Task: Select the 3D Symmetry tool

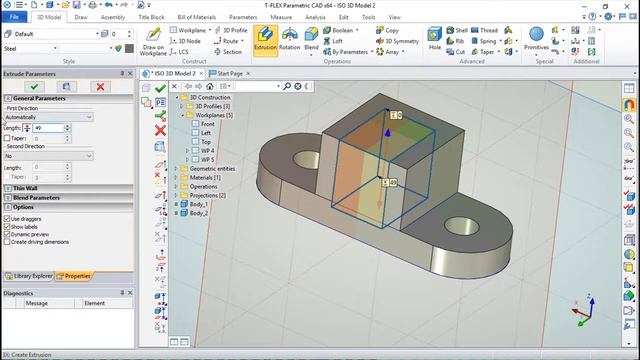Action: pyautogui.click(x=397, y=41)
